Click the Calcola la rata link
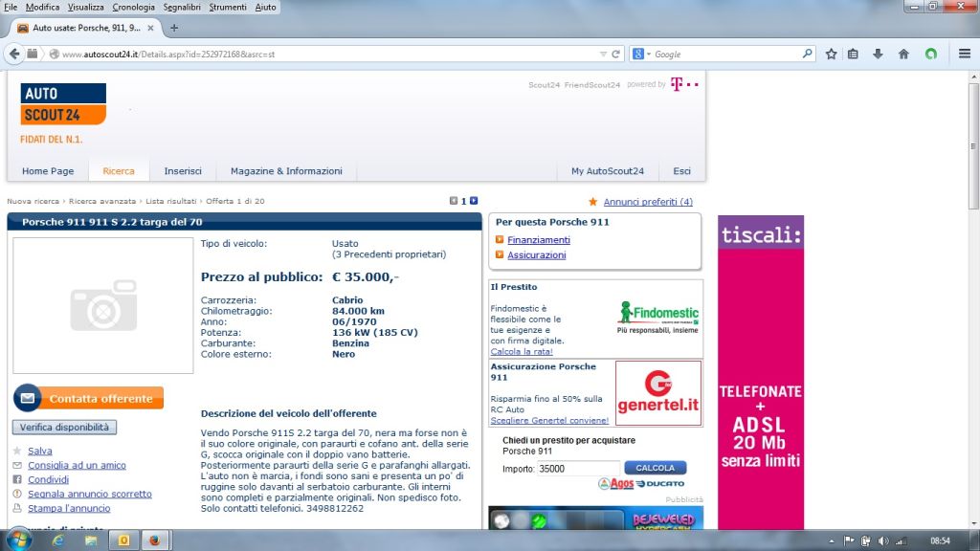980x551 pixels. [522, 352]
